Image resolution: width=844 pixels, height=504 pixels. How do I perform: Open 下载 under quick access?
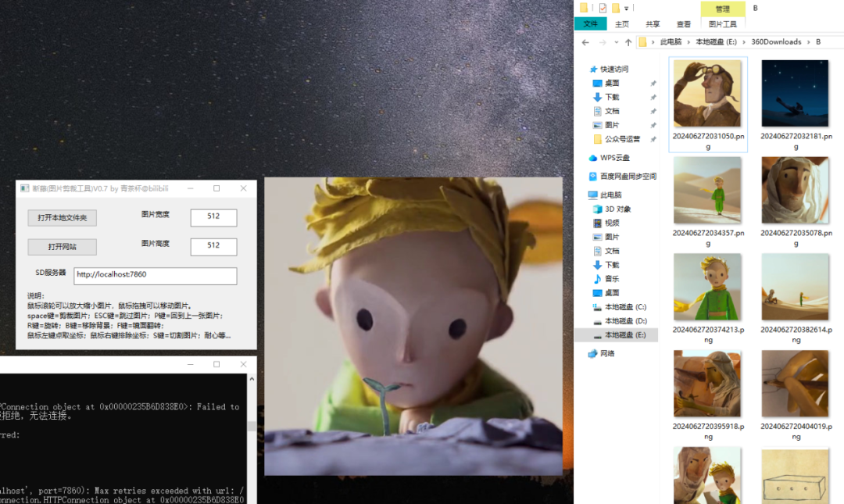coord(612,98)
